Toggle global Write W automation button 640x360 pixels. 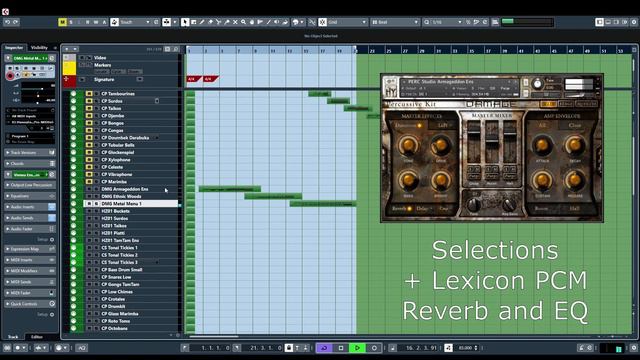tap(96, 22)
